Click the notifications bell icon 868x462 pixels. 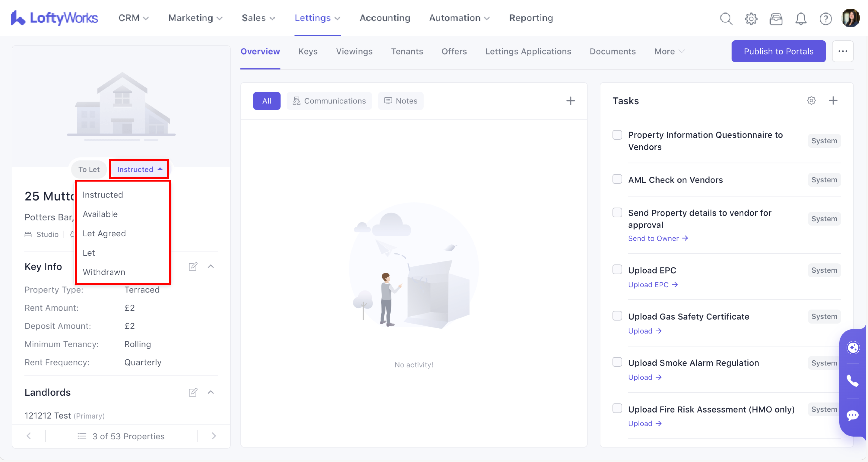click(x=801, y=19)
